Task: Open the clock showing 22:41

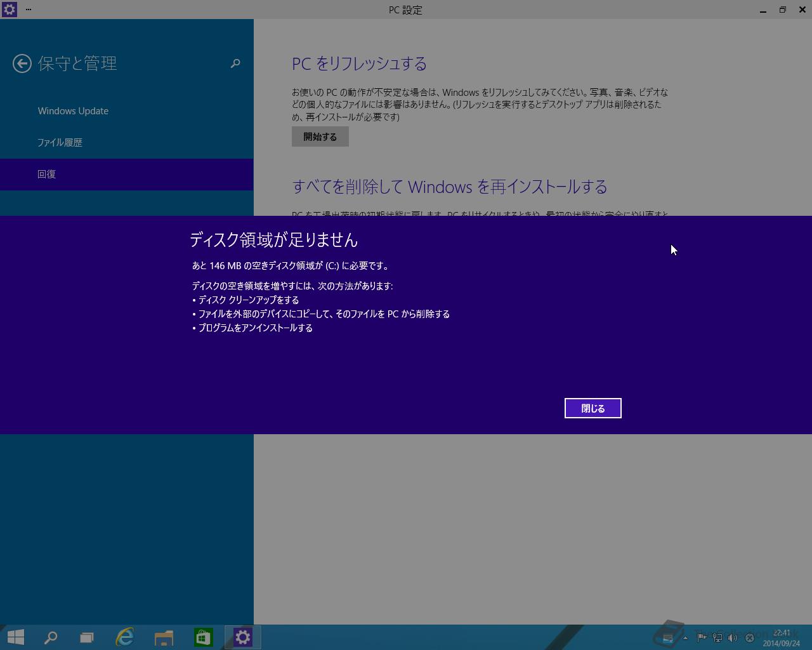Action: pos(782,637)
